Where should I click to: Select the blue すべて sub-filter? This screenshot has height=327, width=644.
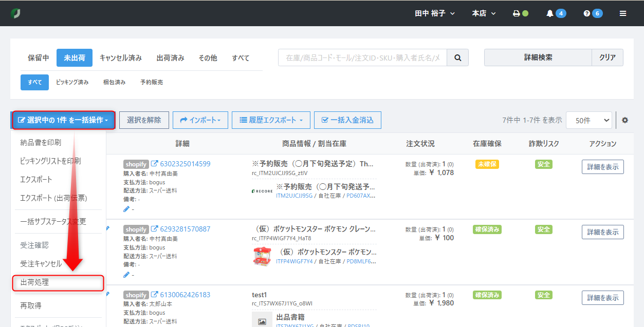pos(35,82)
